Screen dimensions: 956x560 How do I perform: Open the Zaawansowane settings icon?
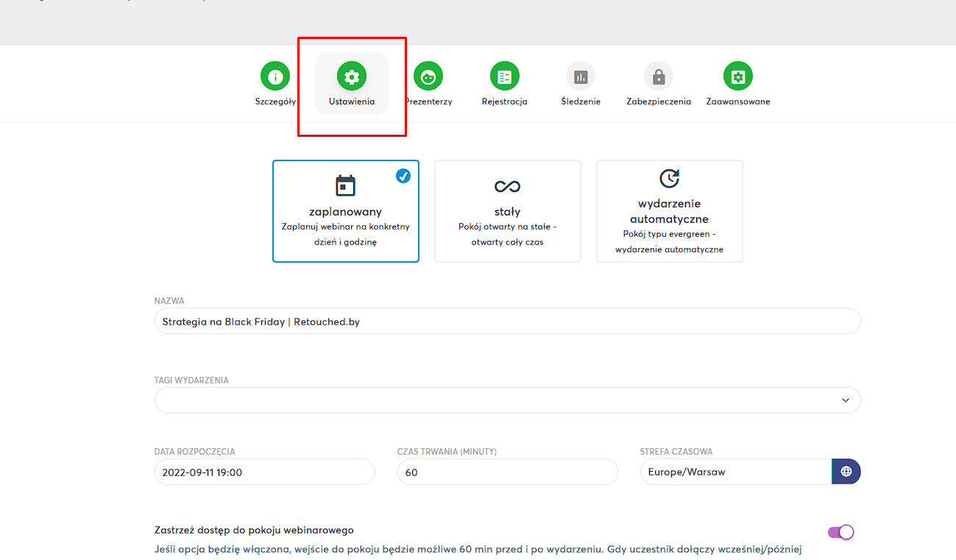click(x=738, y=76)
